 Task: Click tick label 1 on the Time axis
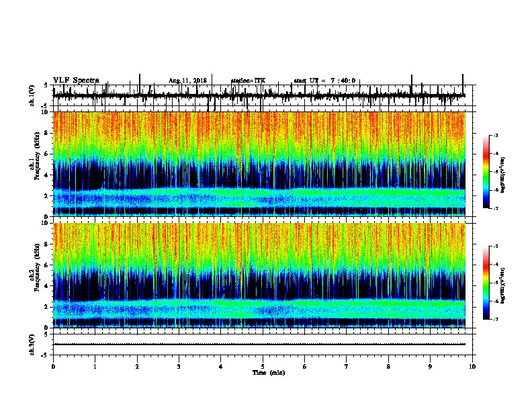(x=95, y=367)
